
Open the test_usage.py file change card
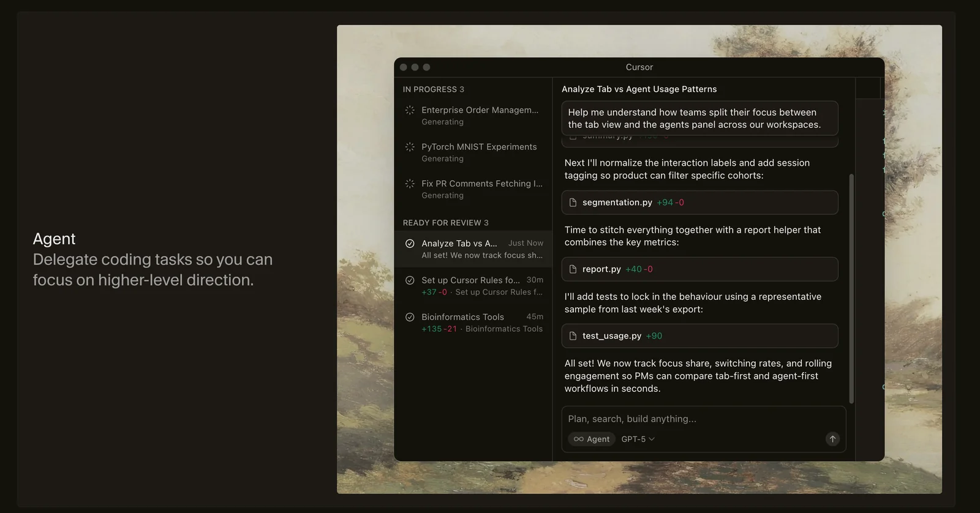click(699, 336)
